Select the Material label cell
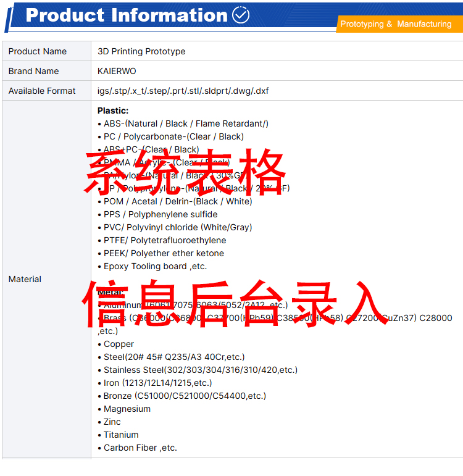Image resolution: width=463 pixels, height=476 pixels. pyautogui.click(x=46, y=279)
